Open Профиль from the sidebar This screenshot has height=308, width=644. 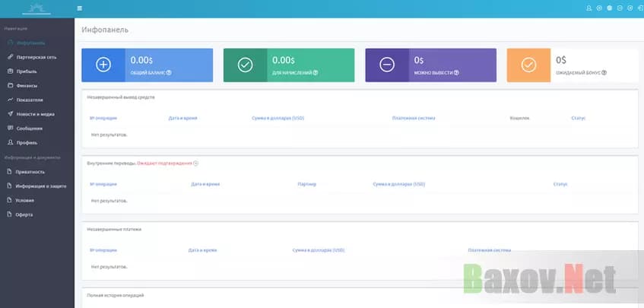27,142
